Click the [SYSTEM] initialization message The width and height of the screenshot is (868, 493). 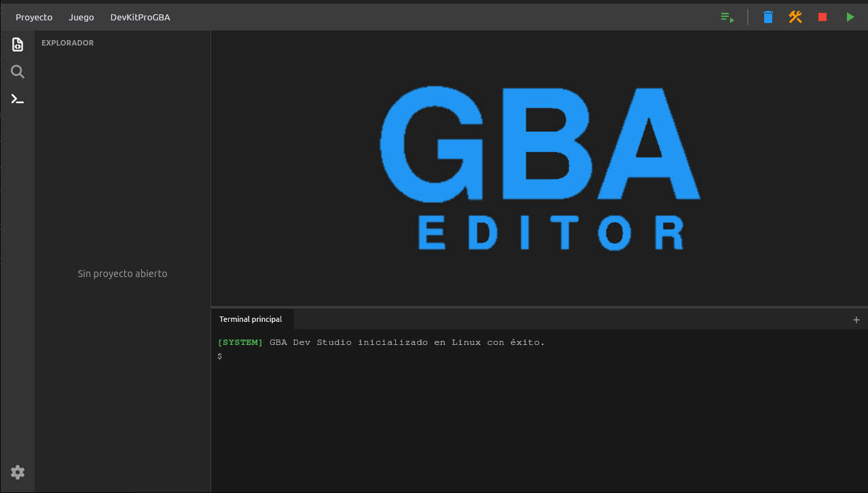(x=381, y=342)
